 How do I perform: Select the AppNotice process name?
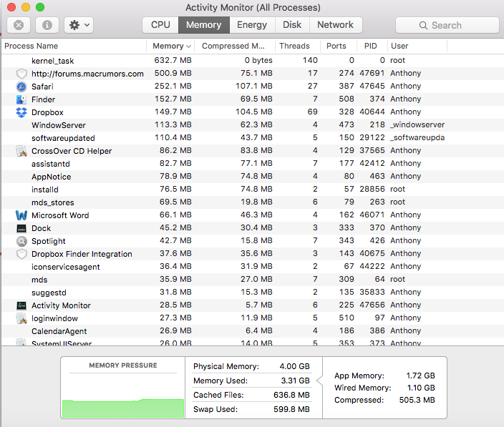pyautogui.click(x=51, y=177)
